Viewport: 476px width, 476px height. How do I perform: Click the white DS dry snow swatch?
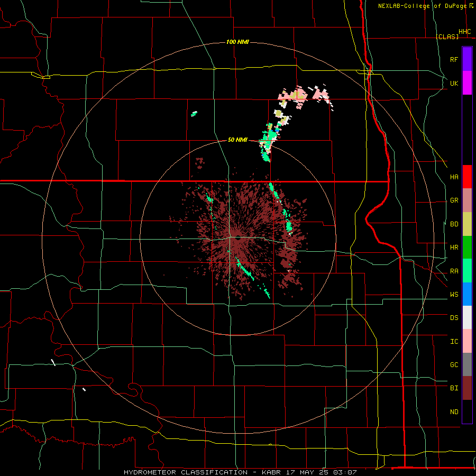(x=467, y=317)
